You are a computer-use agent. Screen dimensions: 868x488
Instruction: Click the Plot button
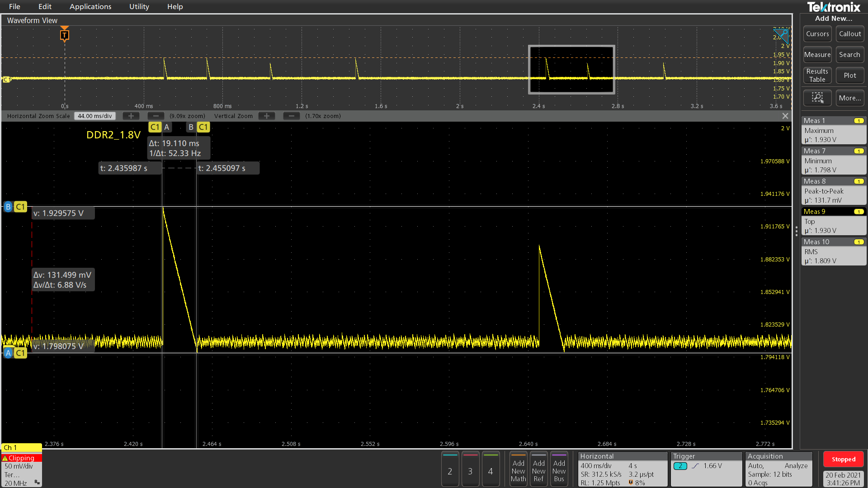(850, 76)
